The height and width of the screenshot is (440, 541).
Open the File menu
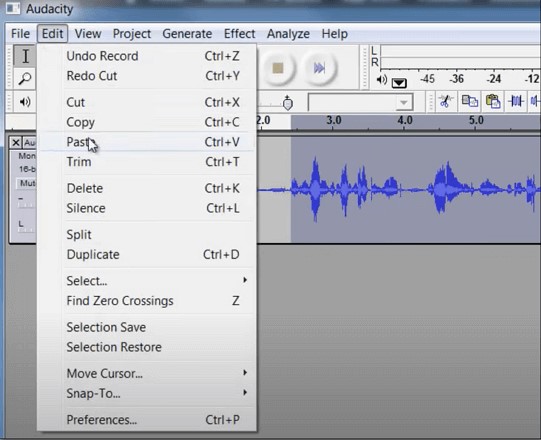[x=20, y=34]
